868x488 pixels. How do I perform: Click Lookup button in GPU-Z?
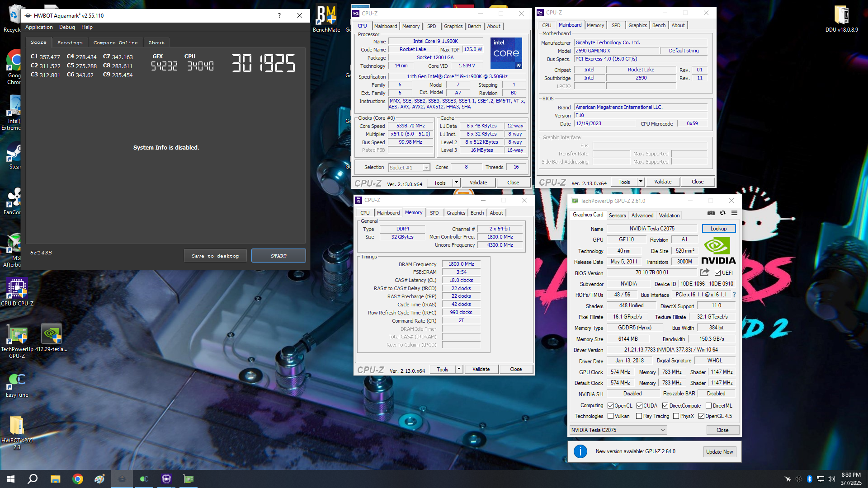pyautogui.click(x=718, y=229)
